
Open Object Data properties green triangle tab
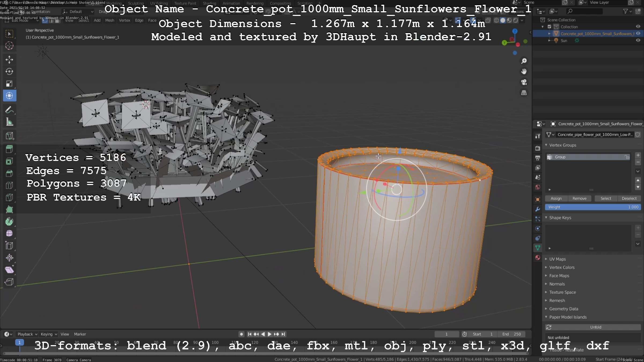[537, 248]
